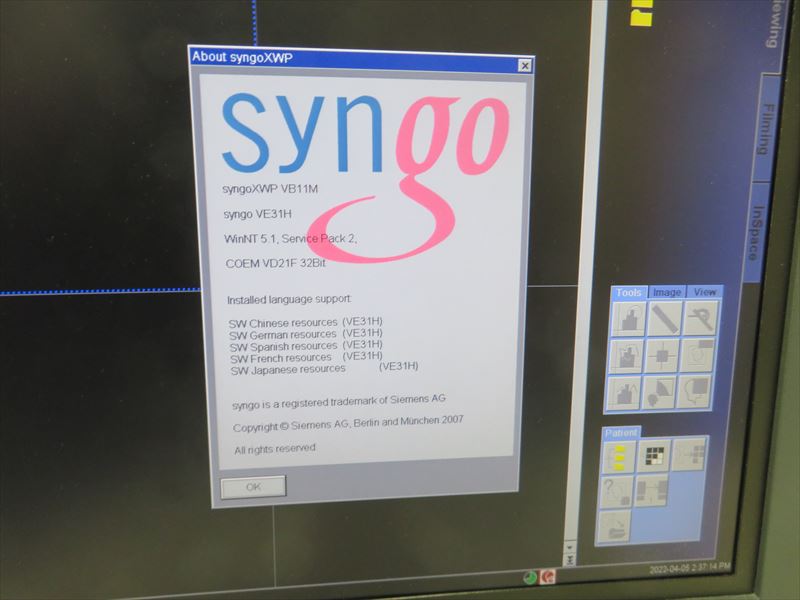Select the angle measurement tool icon
This screenshot has height=600, width=800.
[699, 318]
